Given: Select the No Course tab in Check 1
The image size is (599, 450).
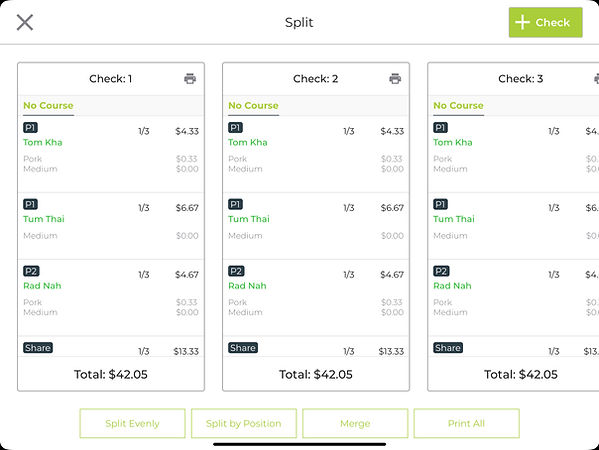Looking at the screenshot, I should click(x=48, y=106).
